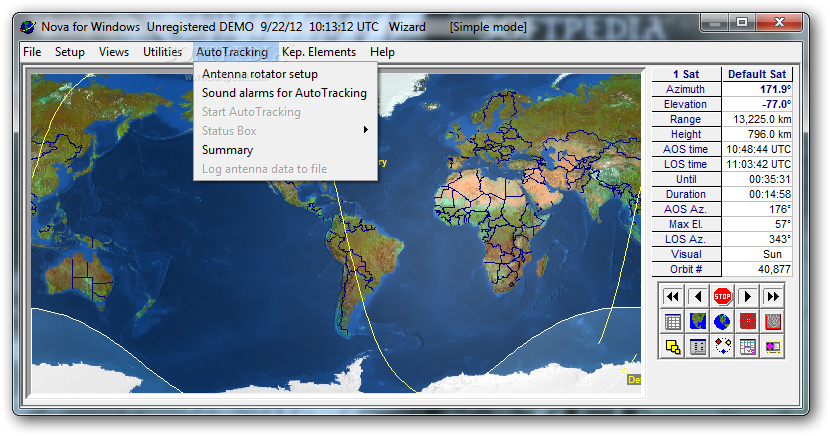Click the Range label cell
Screen dimensions: 830x436
tap(686, 120)
